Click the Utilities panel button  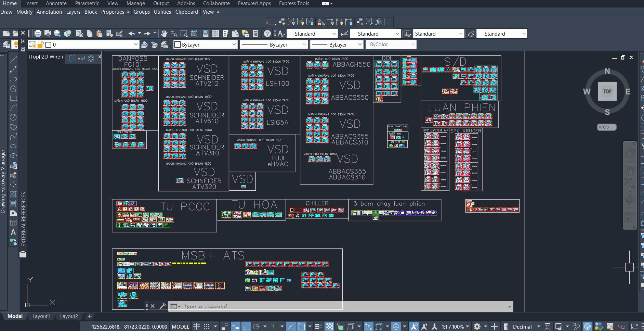coord(162,12)
